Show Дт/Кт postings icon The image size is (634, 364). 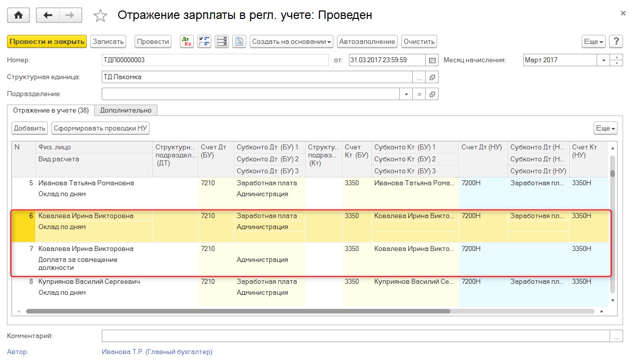tap(187, 42)
